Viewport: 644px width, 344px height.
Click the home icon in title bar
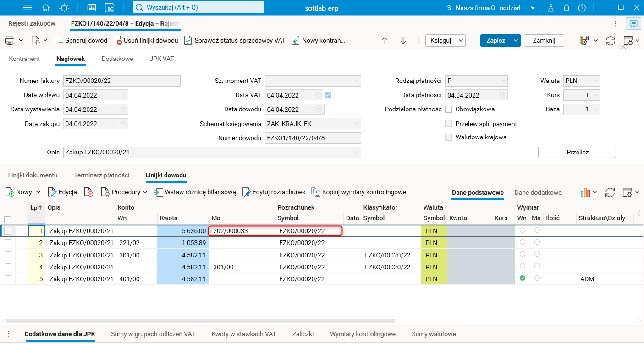pyautogui.click(x=45, y=8)
